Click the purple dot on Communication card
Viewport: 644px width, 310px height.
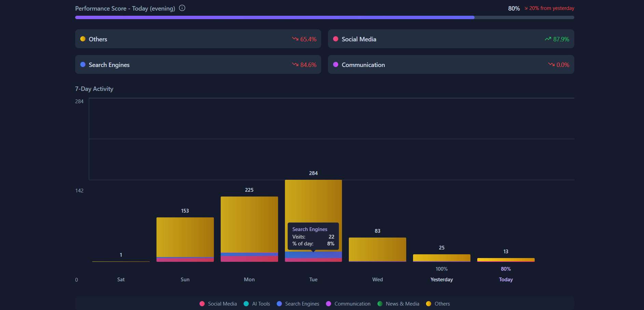(x=335, y=65)
